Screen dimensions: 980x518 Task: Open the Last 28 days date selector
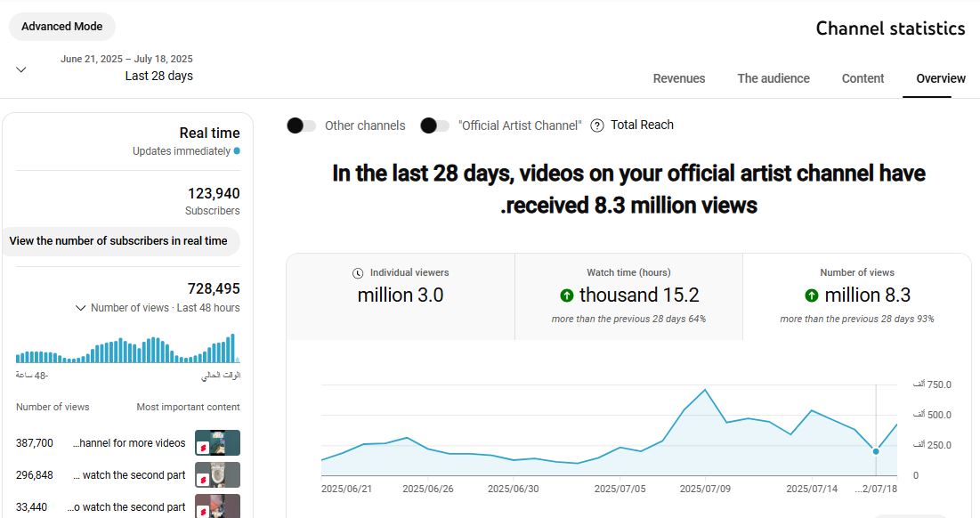tap(158, 76)
